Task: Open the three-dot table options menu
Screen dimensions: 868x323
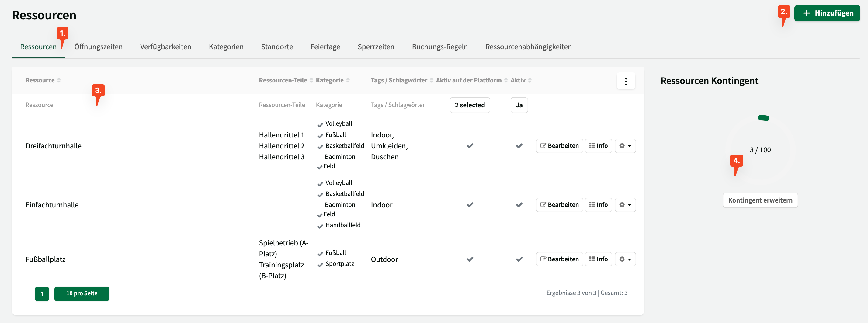Action: [625, 81]
